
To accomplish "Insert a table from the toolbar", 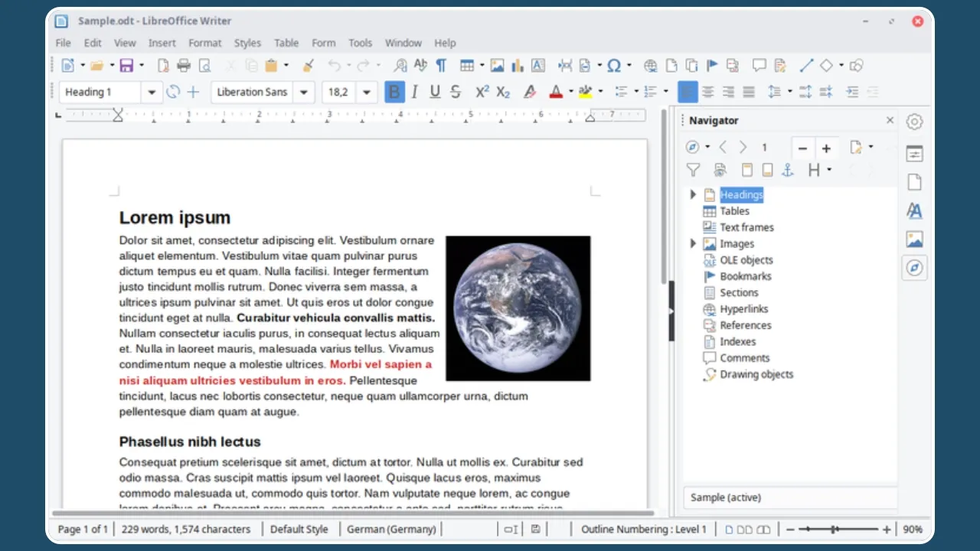I will click(468, 66).
